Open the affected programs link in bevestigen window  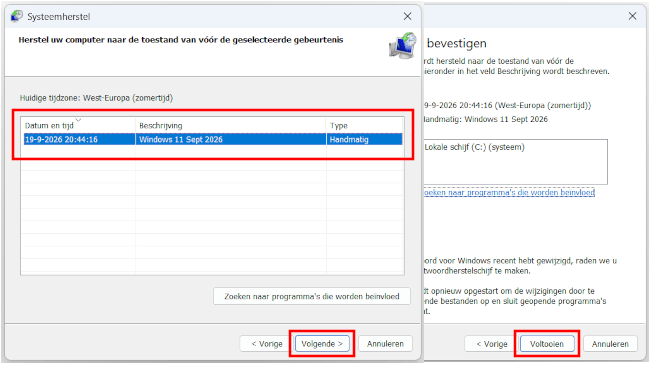509,192
